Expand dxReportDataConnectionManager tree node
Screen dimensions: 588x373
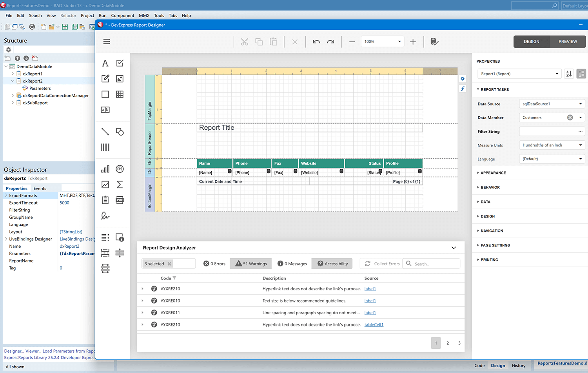[x=13, y=95]
